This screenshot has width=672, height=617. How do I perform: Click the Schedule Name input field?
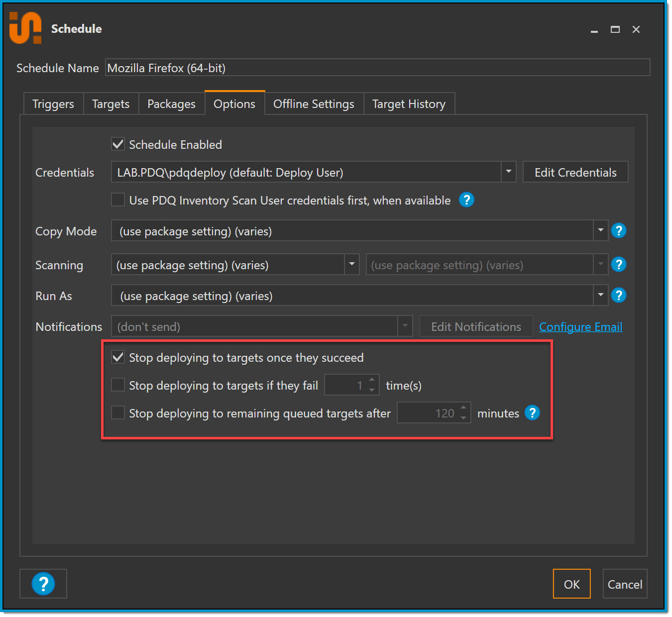point(378,68)
